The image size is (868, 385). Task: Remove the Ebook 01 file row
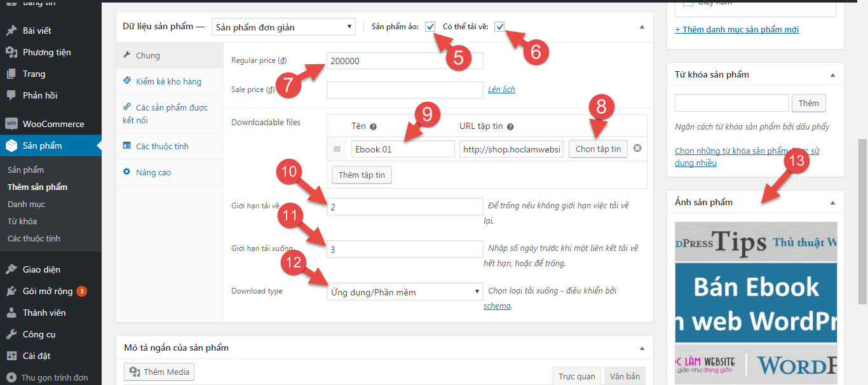[x=637, y=149]
